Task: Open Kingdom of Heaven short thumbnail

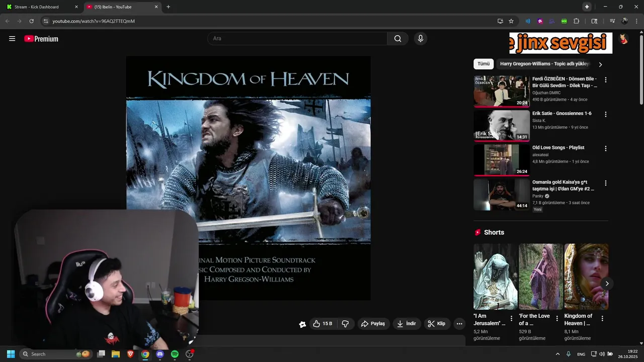Action: 586,277
